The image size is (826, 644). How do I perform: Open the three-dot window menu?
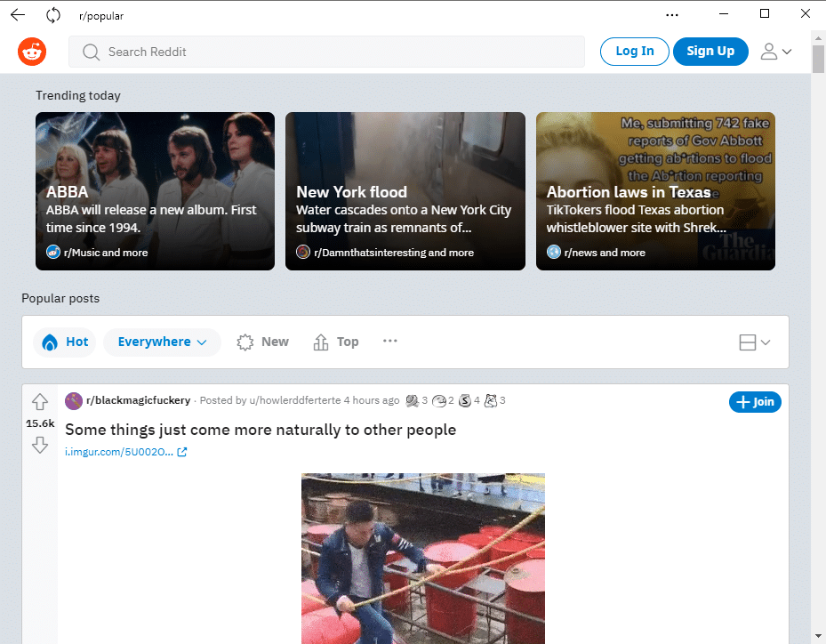(x=672, y=14)
